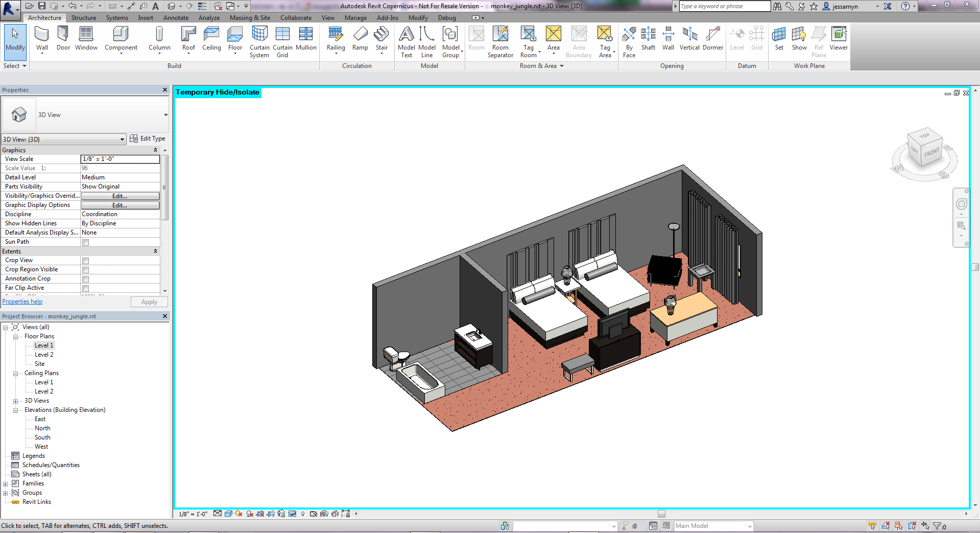The image size is (980, 533).
Task: Select the Tag Room tool
Action: (529, 42)
